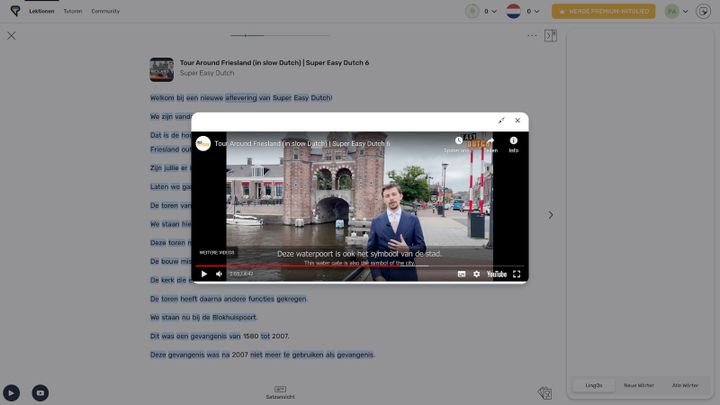Expand the streak counter dropdown
This screenshot has height=405, width=720.
(x=494, y=11)
